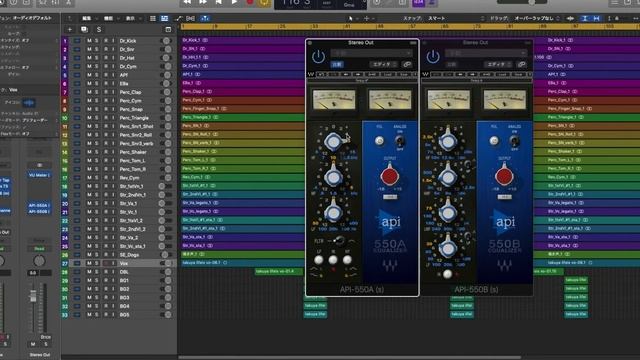
Task: Open the preset dropdown in the API-550B window
Action: tap(486, 53)
